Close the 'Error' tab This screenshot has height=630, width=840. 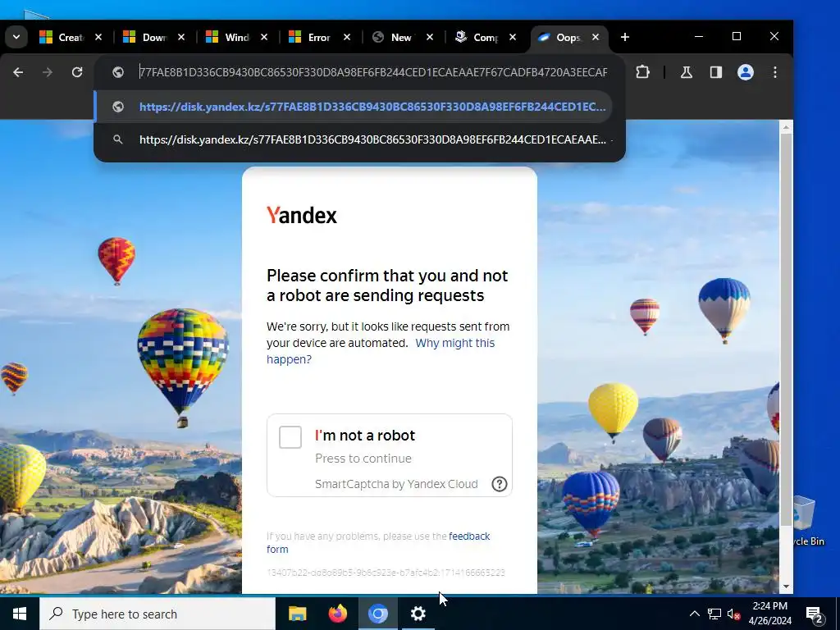click(347, 37)
